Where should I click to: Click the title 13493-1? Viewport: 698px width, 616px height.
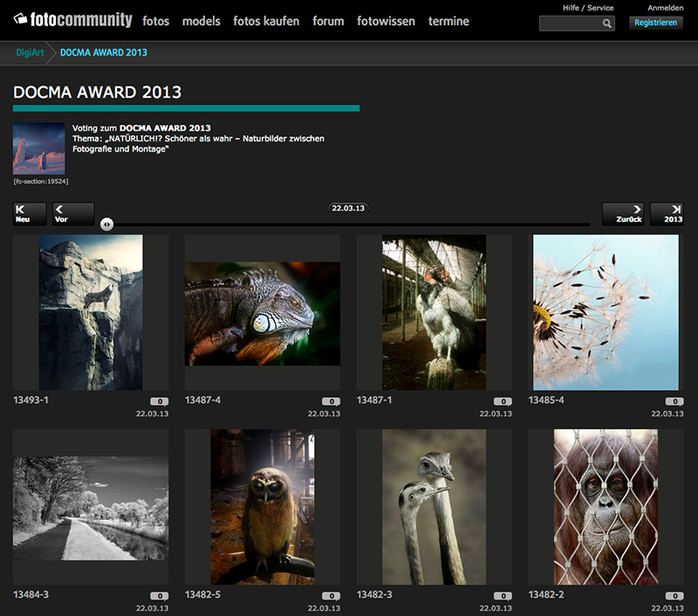[31, 400]
